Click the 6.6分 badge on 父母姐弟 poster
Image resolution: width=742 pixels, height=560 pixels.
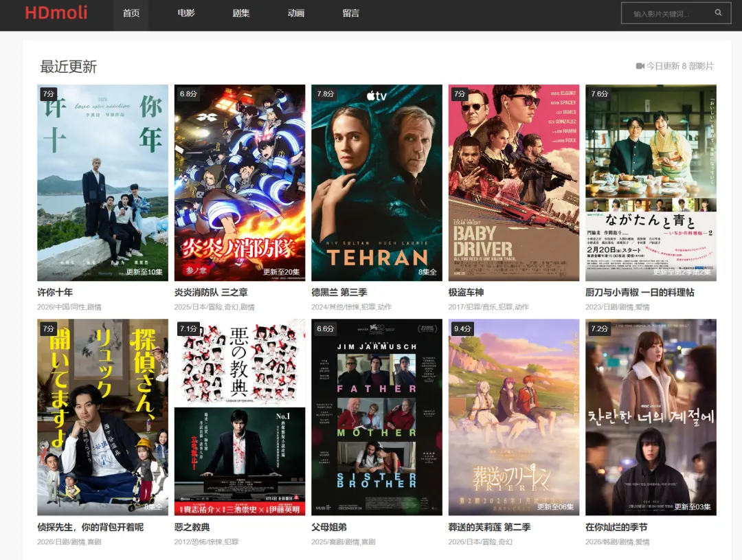click(x=325, y=328)
